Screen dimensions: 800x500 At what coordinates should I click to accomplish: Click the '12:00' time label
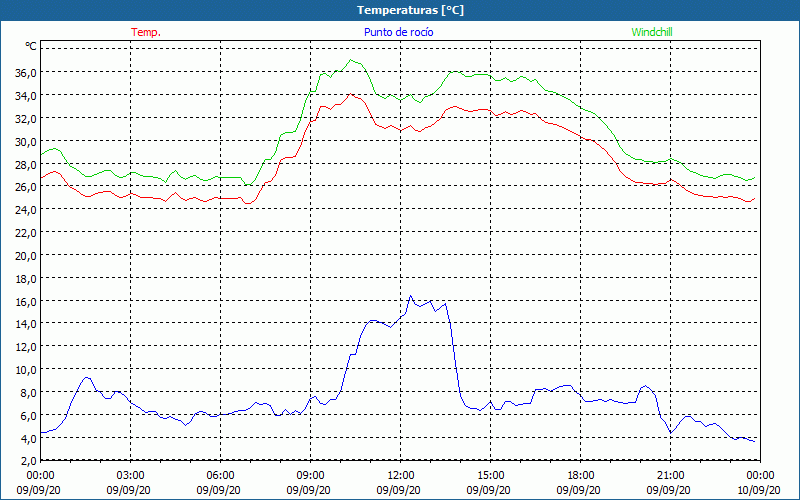click(x=401, y=476)
